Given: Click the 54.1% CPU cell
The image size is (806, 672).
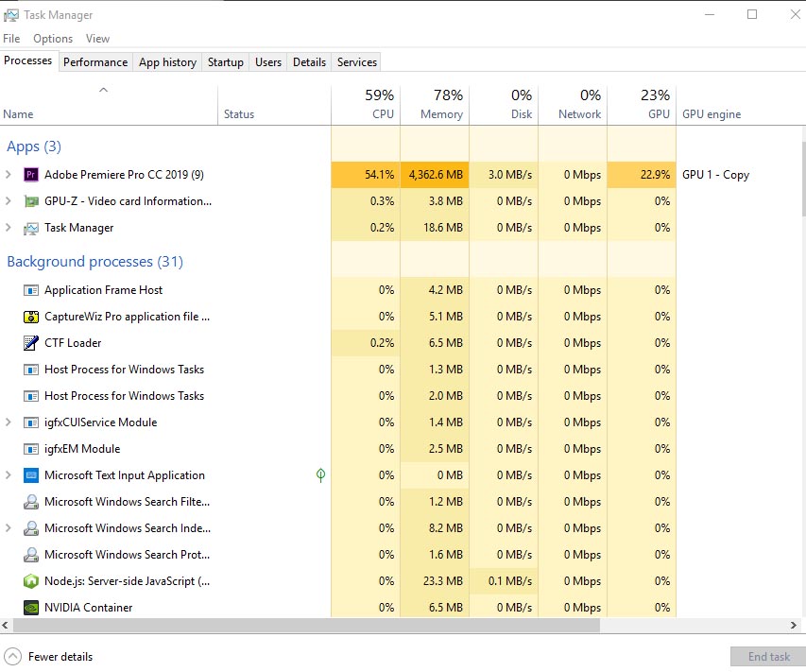Looking at the screenshot, I should 366,175.
